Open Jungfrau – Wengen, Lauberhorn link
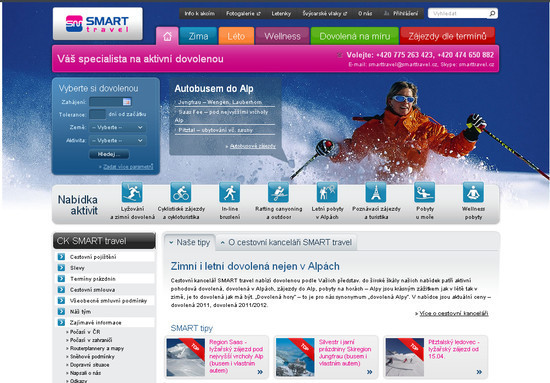This screenshot has height=383, width=550. coord(220,102)
